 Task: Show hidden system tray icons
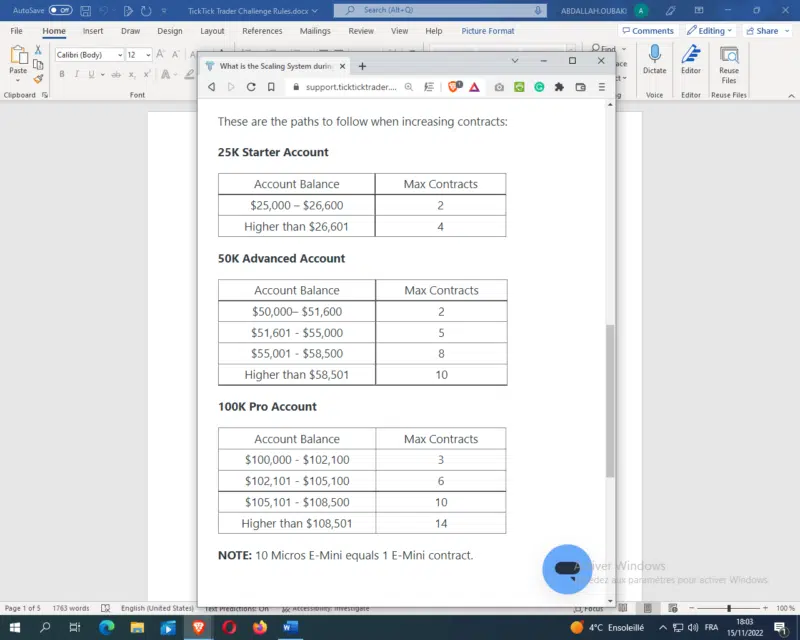coord(662,628)
